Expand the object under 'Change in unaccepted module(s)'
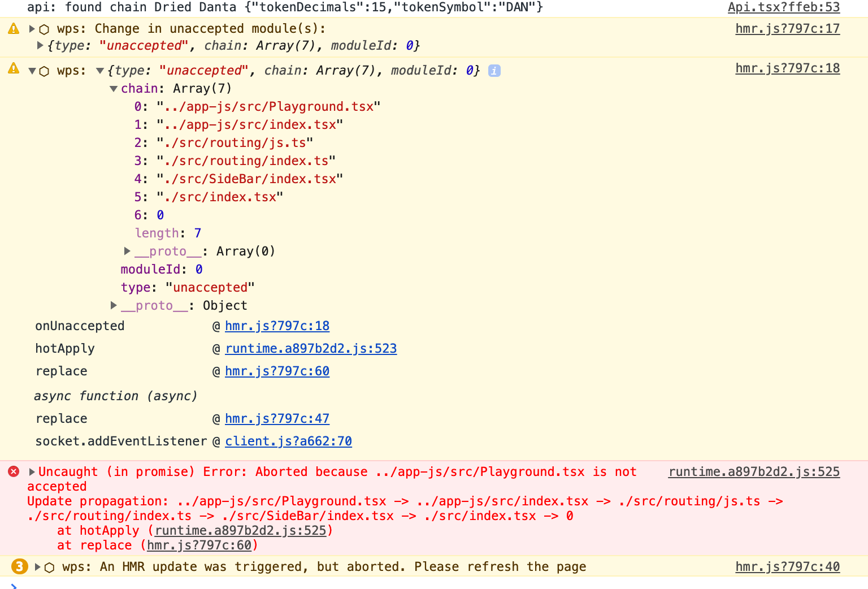 coord(40,45)
